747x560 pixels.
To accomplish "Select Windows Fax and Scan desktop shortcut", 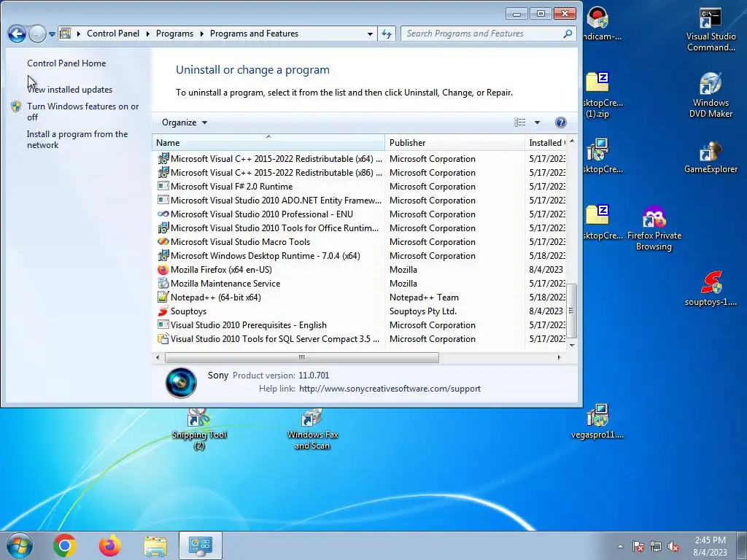I will click(x=312, y=429).
